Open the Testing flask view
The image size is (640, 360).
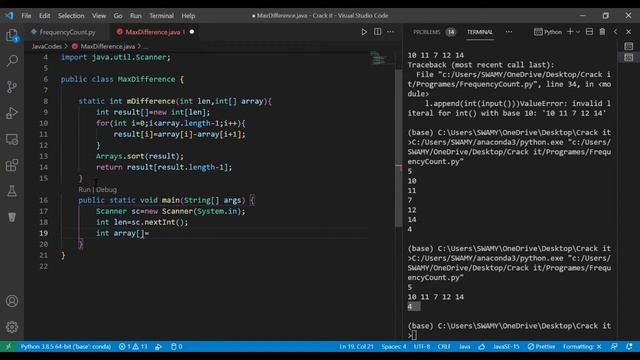(12, 191)
